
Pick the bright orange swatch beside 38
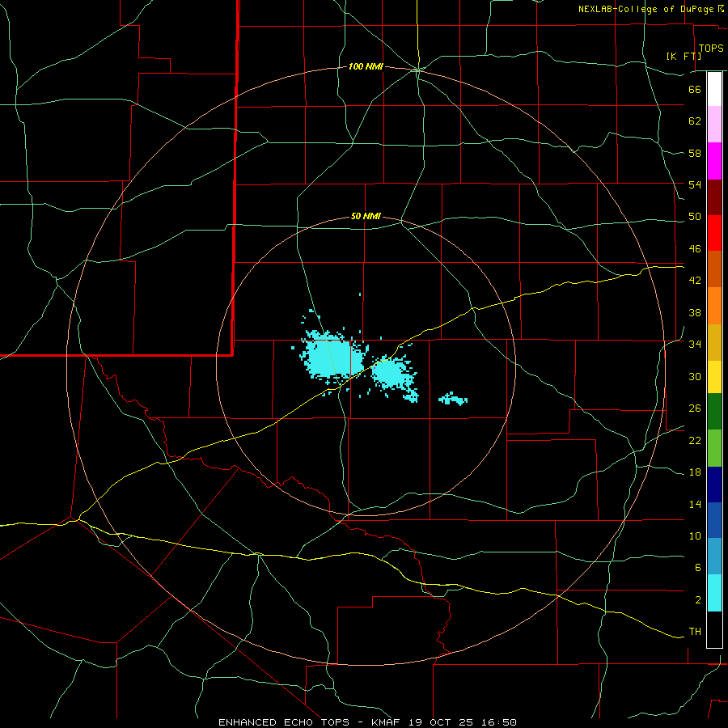point(714,306)
